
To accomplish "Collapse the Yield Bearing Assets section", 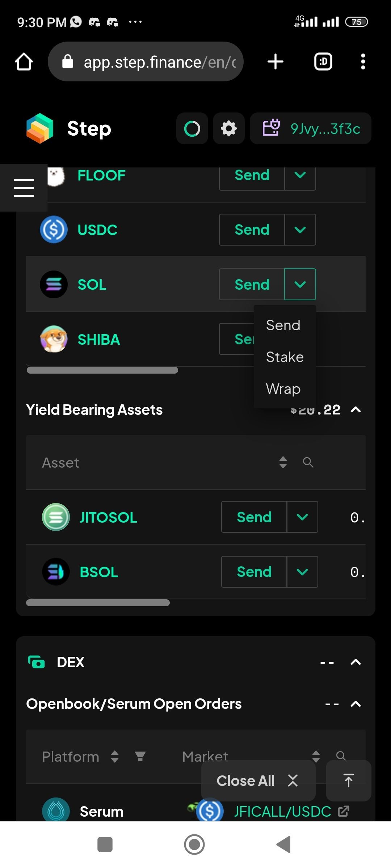I will pos(356,409).
